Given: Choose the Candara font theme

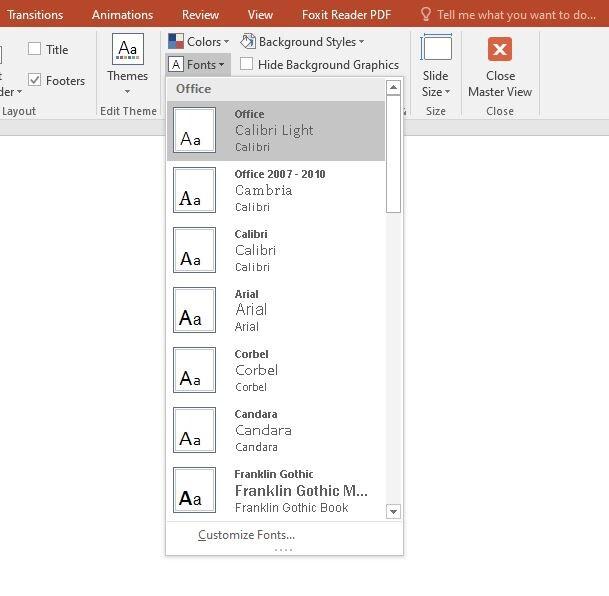Looking at the screenshot, I should [x=275, y=430].
